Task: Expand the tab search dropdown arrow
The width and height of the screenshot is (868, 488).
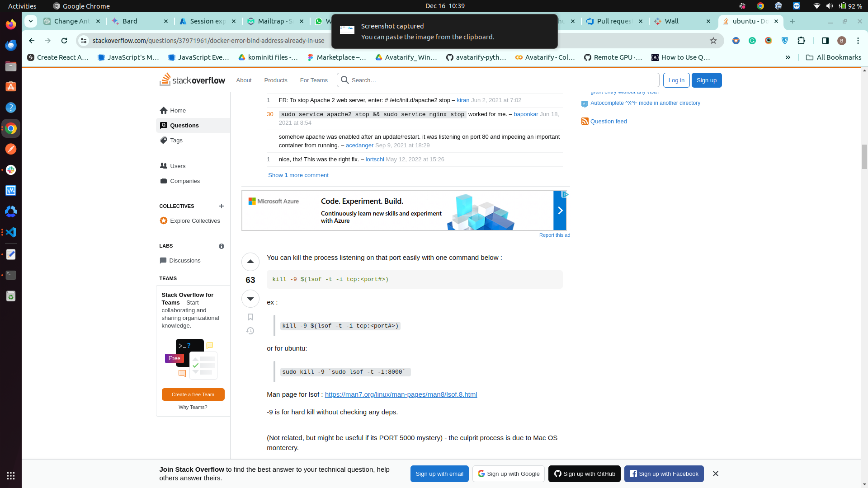Action: pyautogui.click(x=31, y=21)
